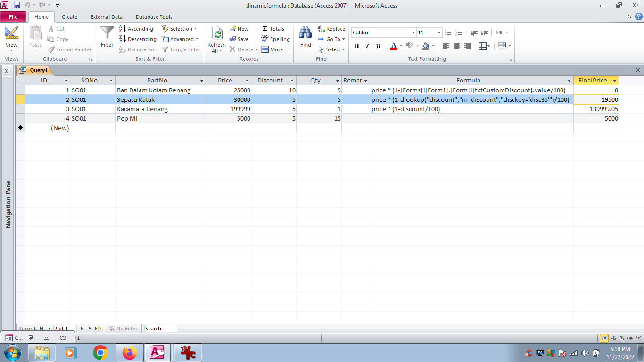
Task: Expand the Navigation Pane
Action: coord(8,70)
